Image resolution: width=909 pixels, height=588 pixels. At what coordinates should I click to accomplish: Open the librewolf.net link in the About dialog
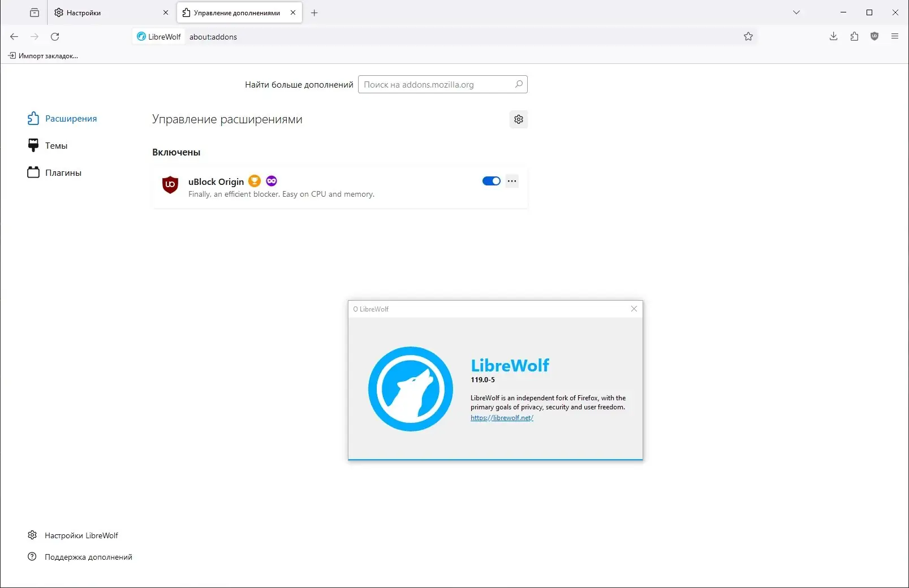502,418
